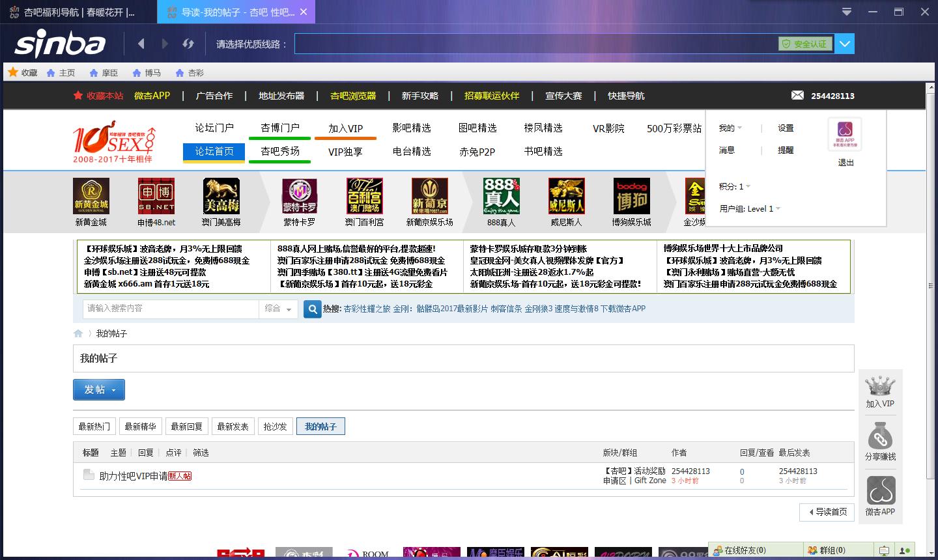
Task: Expand the 发帖 post dropdown button
Action: 99,389
